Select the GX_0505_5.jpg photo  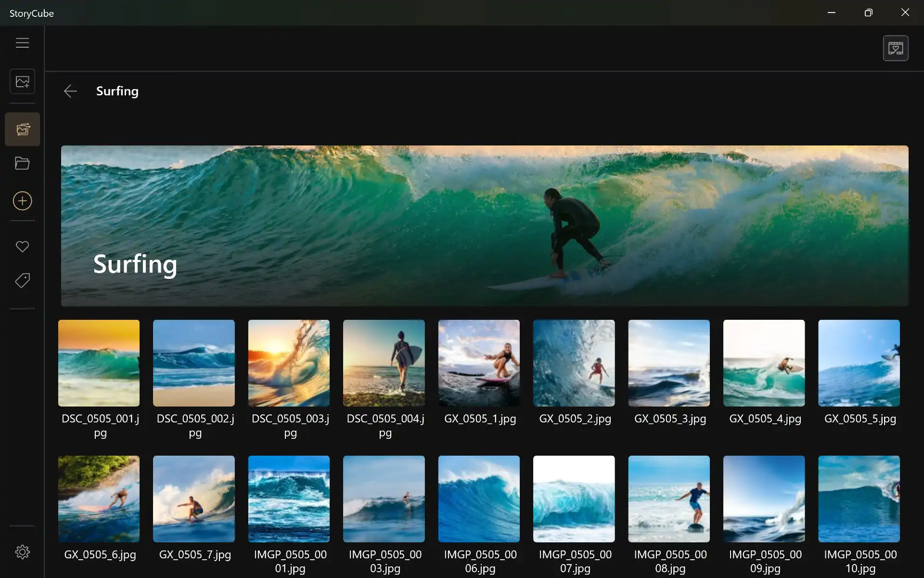pyautogui.click(x=859, y=363)
